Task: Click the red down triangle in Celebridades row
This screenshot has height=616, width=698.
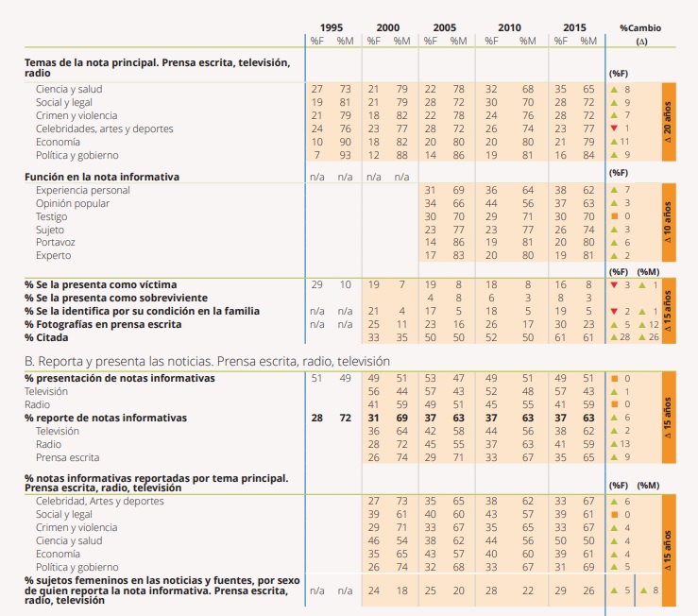Action: (x=614, y=128)
